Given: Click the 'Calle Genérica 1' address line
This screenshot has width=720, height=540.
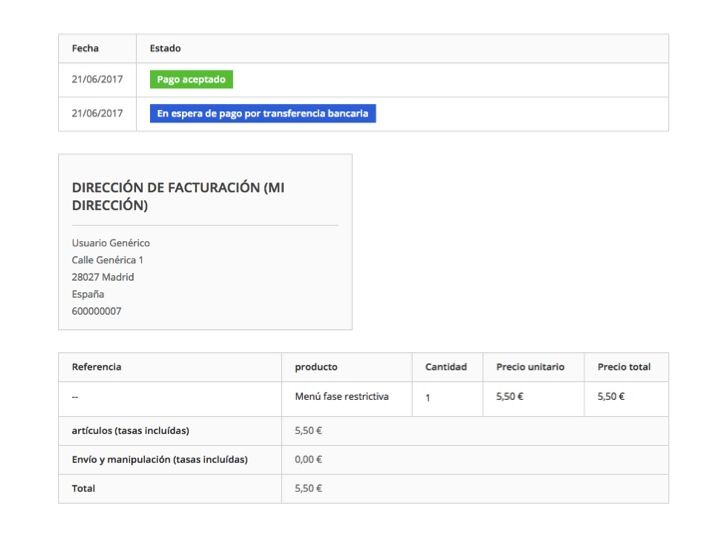Looking at the screenshot, I should pyautogui.click(x=107, y=260).
